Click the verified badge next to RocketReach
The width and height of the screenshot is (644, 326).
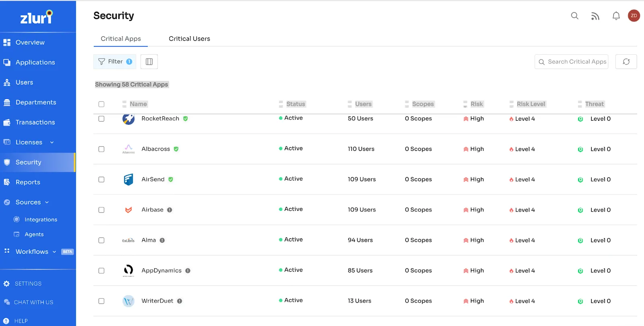186,119
